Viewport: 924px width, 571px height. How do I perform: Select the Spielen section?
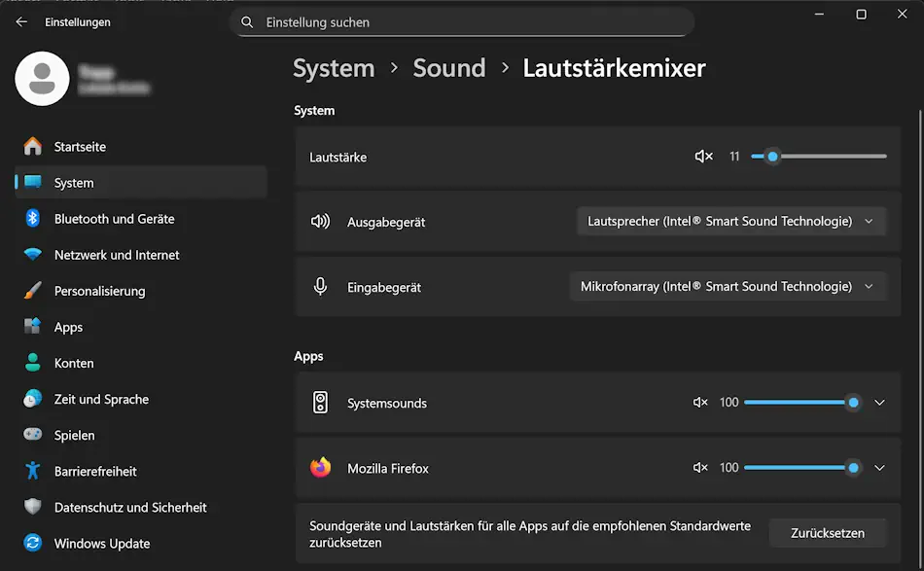tap(76, 435)
